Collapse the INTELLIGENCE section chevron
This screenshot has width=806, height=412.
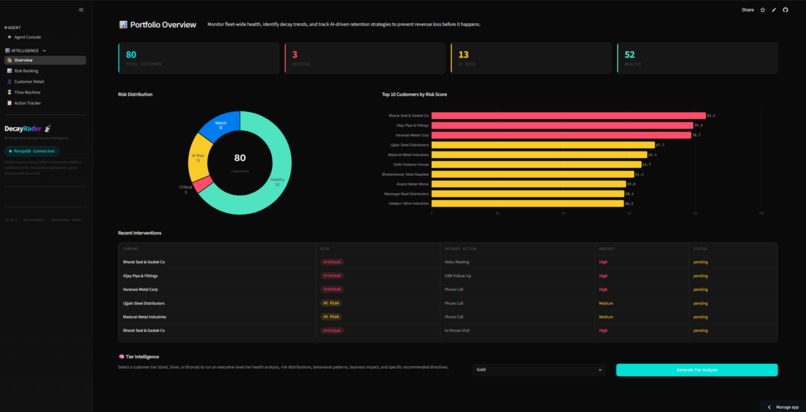tap(44, 51)
